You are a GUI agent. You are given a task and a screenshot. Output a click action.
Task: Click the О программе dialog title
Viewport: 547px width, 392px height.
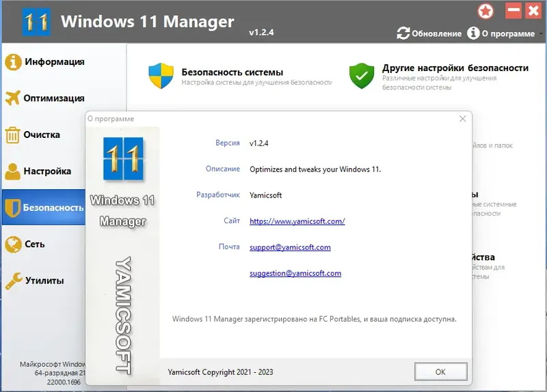tap(111, 119)
